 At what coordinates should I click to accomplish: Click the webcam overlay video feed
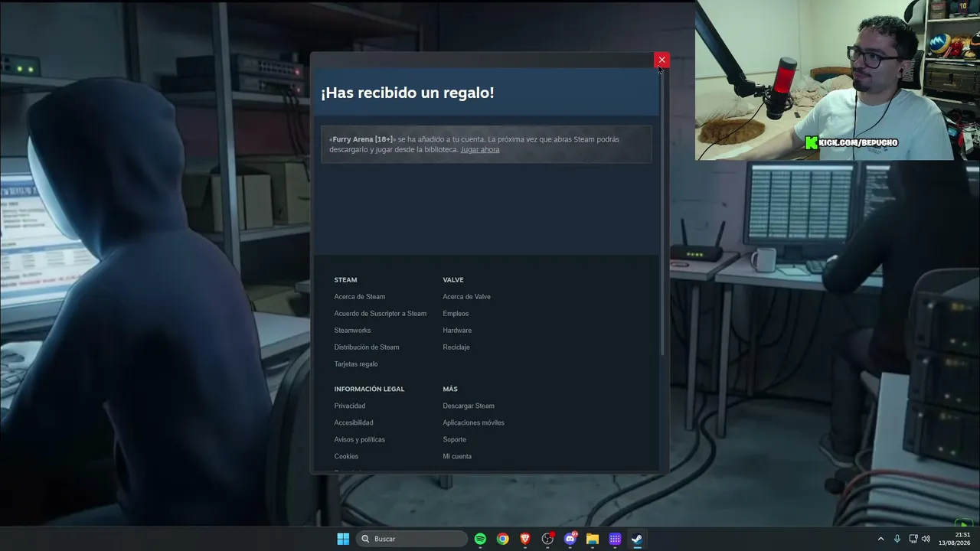[x=838, y=80]
